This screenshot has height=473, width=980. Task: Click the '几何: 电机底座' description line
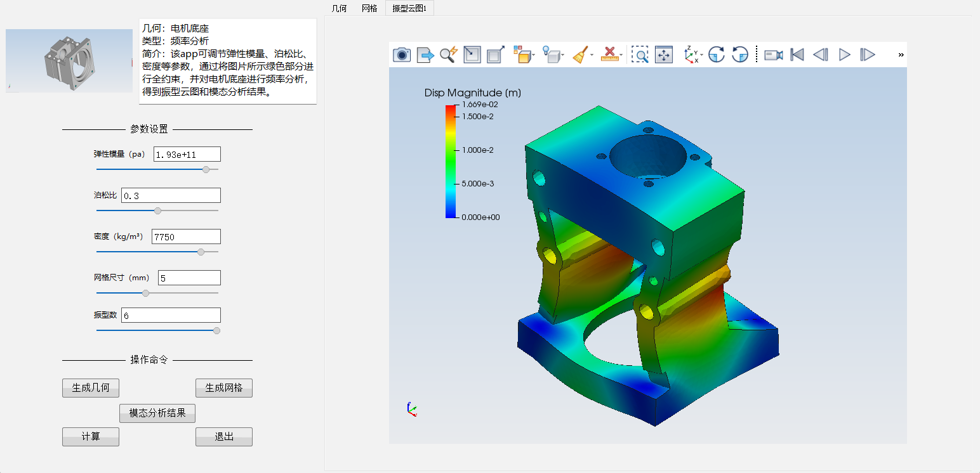point(175,29)
